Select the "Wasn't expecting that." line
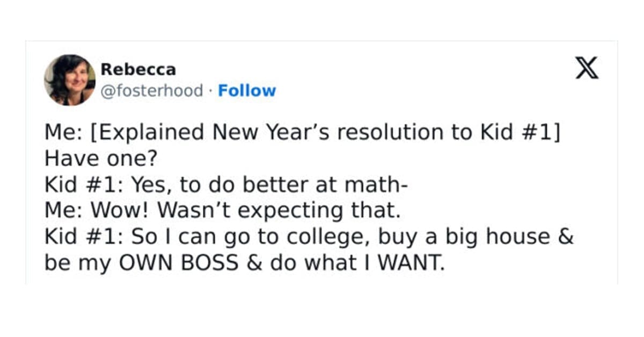This screenshot has height=337, width=644. click(222, 211)
